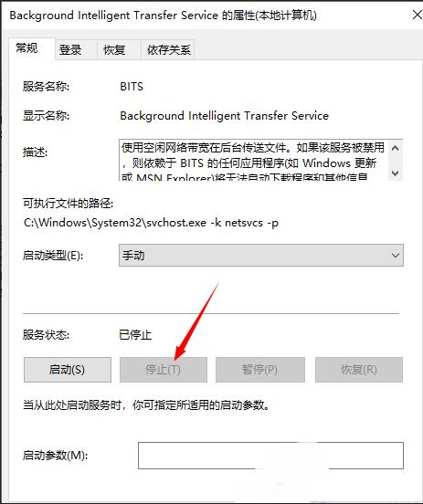Screen dimensions: 423x504
Task: Click the BITS service name value
Action: point(132,87)
